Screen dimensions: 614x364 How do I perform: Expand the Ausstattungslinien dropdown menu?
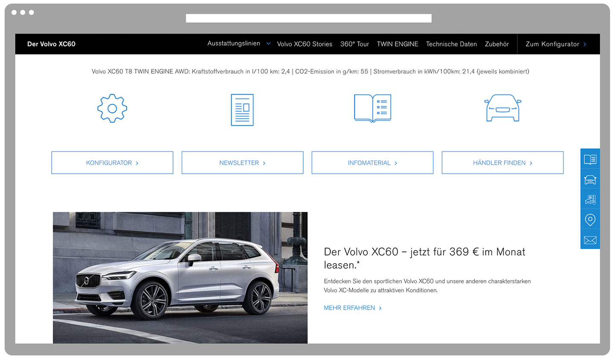pyautogui.click(x=238, y=44)
